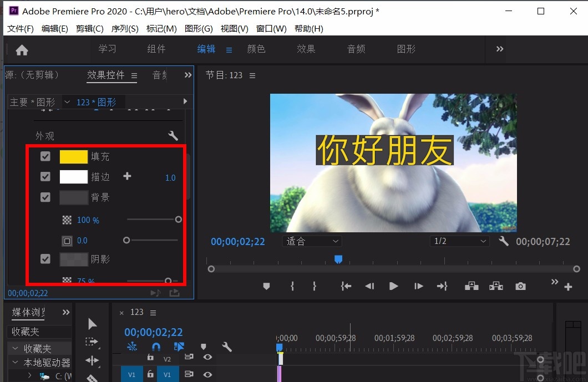
Task: Open the yellow fill color swatch
Action: [x=73, y=157]
